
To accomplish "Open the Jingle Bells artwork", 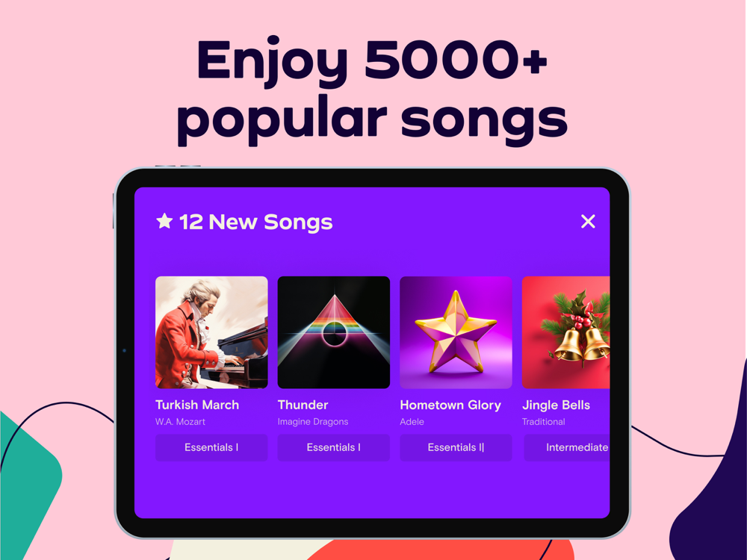I will tap(566, 332).
